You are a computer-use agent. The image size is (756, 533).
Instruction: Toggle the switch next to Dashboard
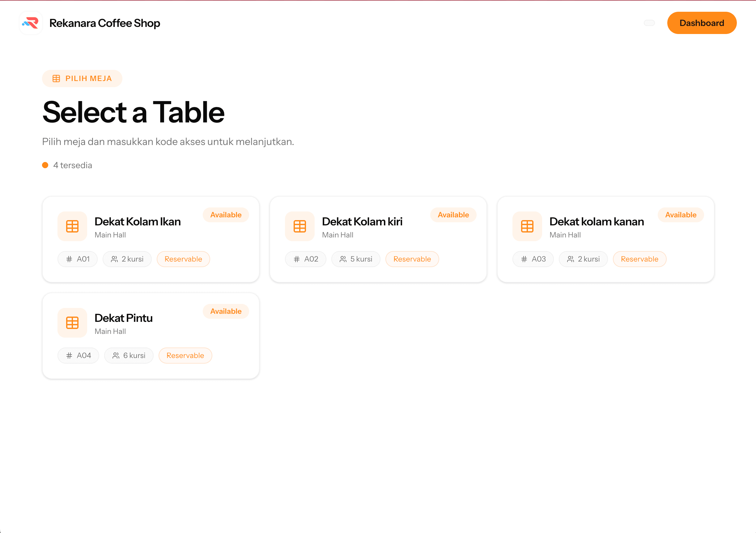pyautogui.click(x=649, y=23)
